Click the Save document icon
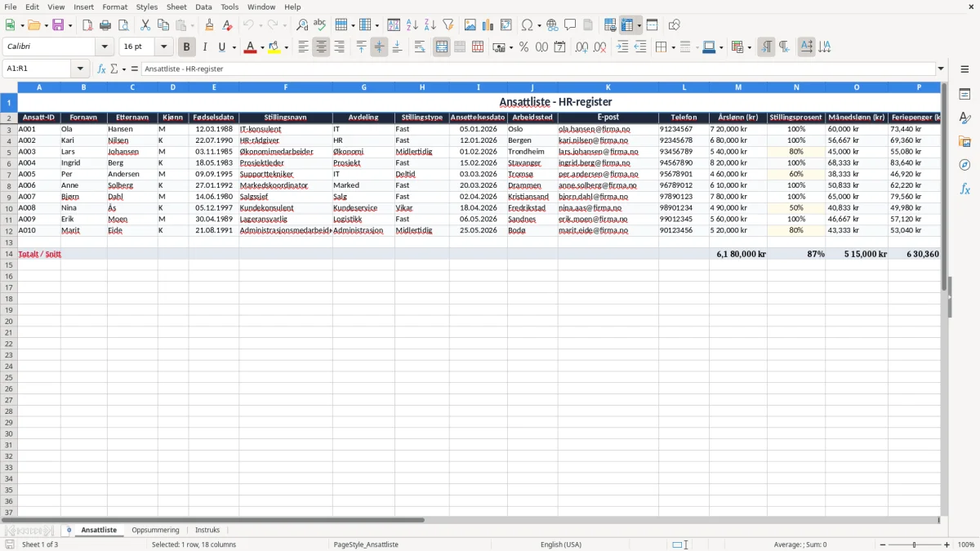 pos(58,25)
